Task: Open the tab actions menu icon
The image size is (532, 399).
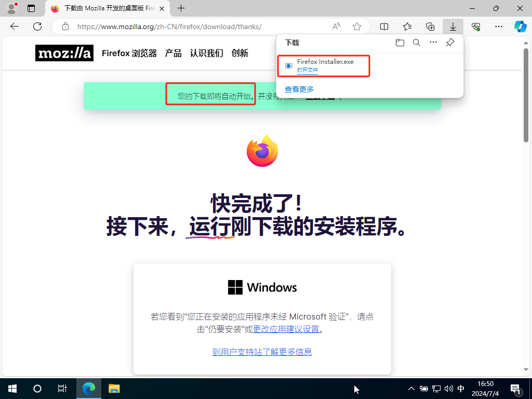Action: click(31, 8)
